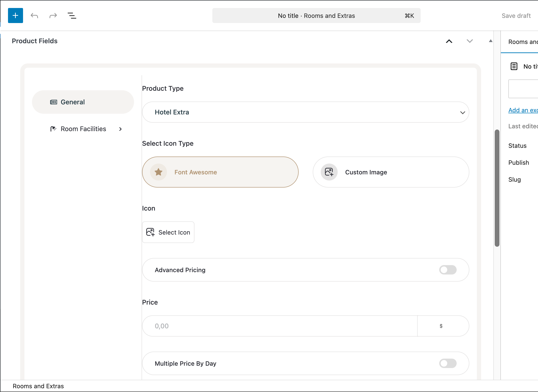538x392 pixels.
Task: Click the Product Fields panel toggle triangle
Action: coord(491,41)
